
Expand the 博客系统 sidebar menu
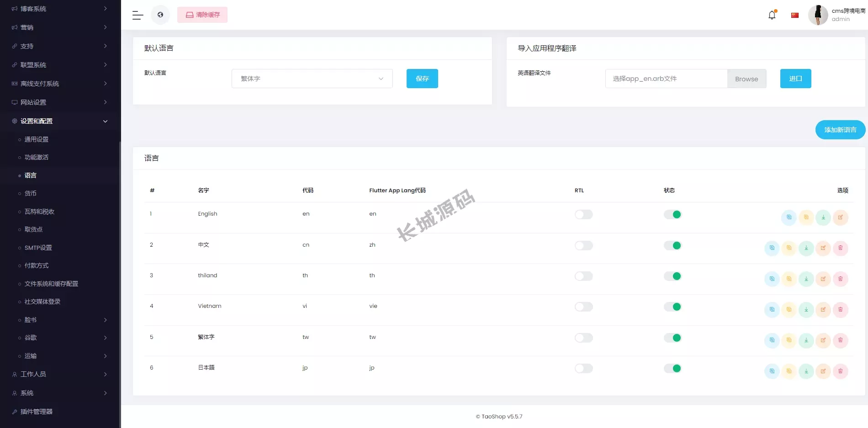pos(60,9)
